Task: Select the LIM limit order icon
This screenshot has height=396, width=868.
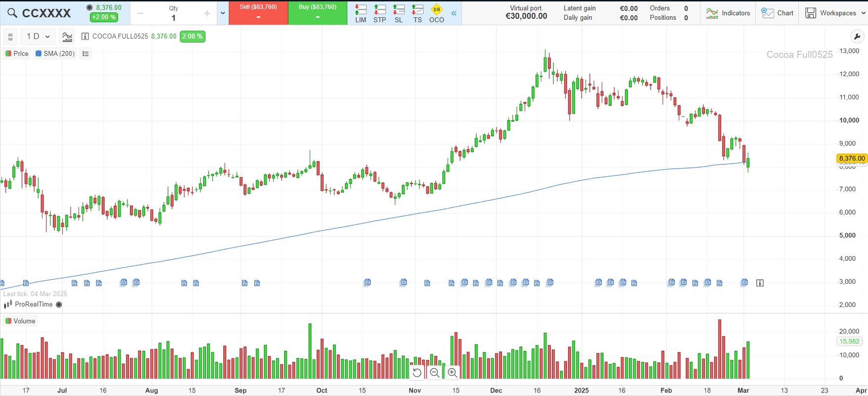Action: (x=361, y=13)
